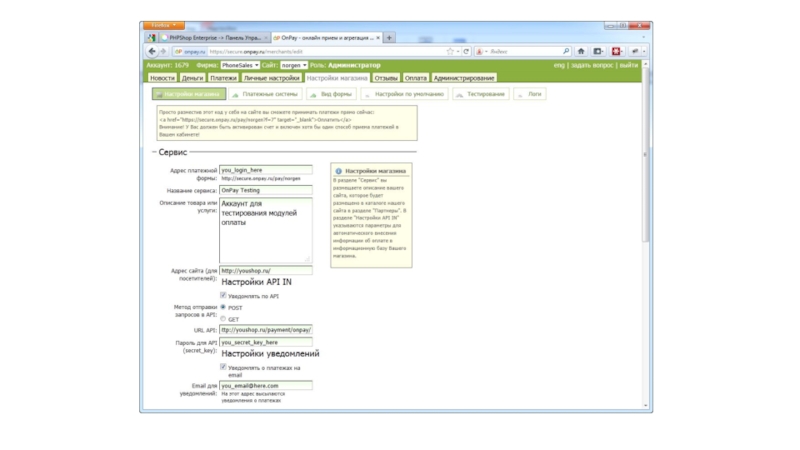Reload the page with the refresh icon

(466, 52)
